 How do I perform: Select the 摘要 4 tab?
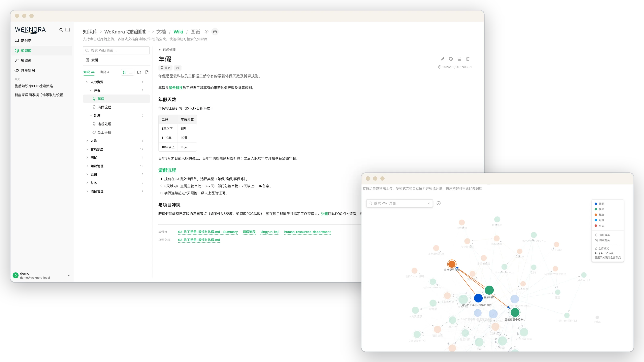pos(104,72)
